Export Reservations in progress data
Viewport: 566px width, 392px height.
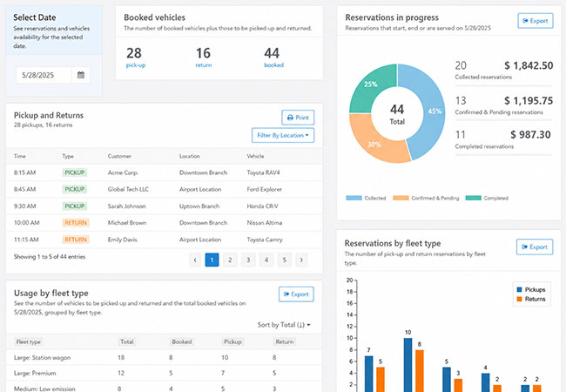[x=536, y=21]
